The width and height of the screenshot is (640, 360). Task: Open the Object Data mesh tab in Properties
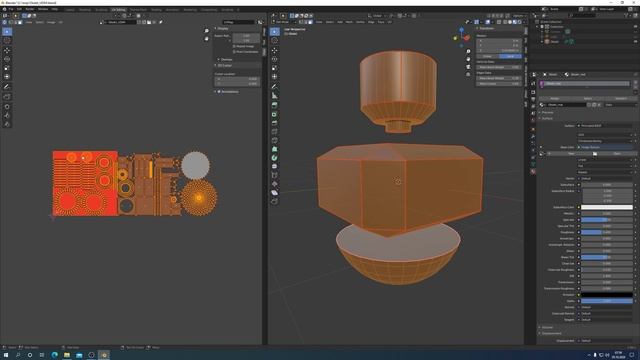coord(533,164)
